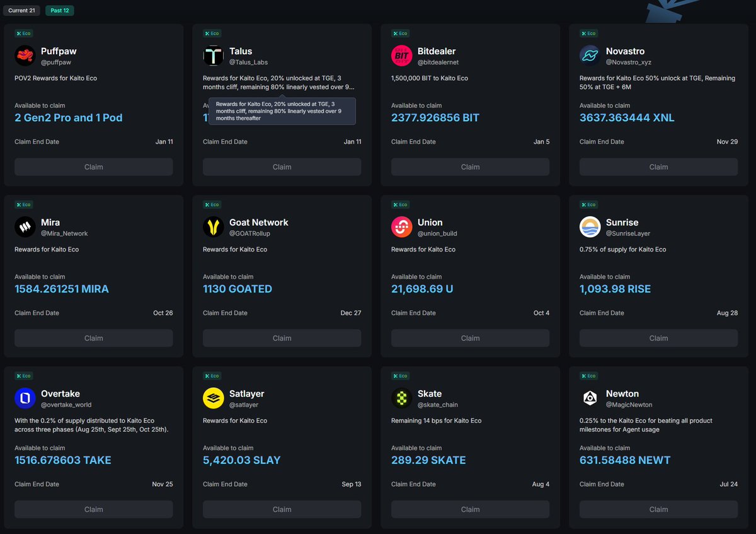Open the @GOATRollup handle link
Image resolution: width=756 pixels, height=534 pixels.
249,233
